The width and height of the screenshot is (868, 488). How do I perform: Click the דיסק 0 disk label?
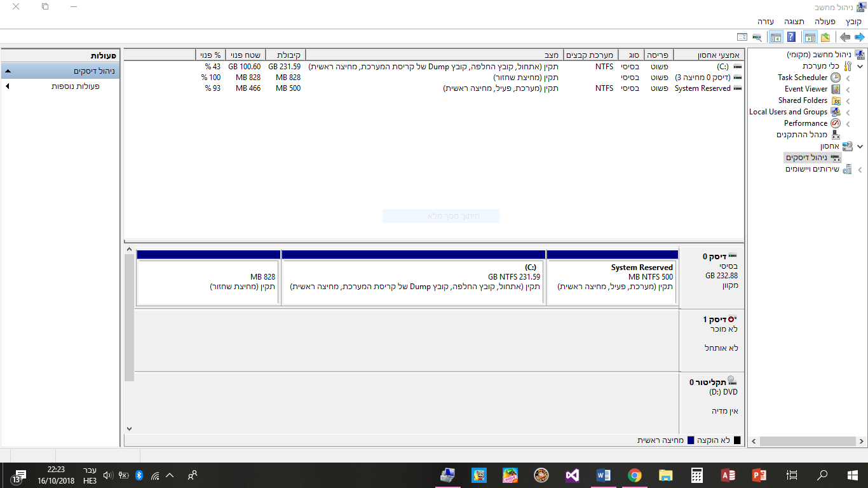click(711, 278)
